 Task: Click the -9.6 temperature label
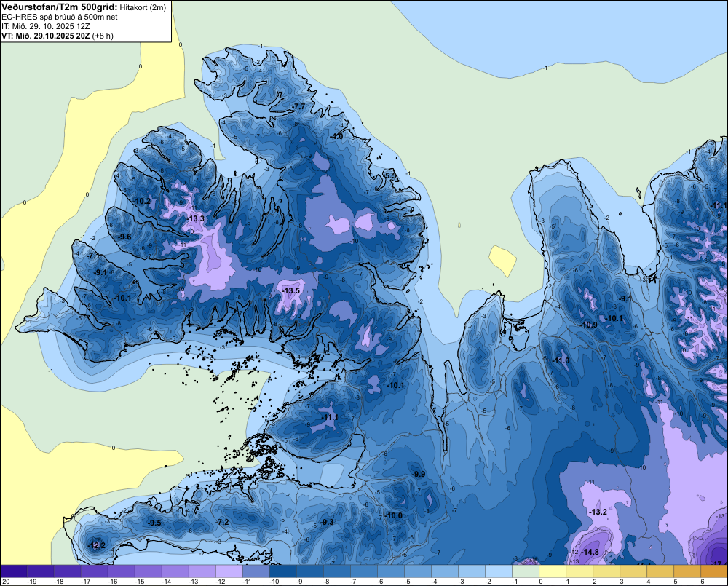(x=124, y=237)
